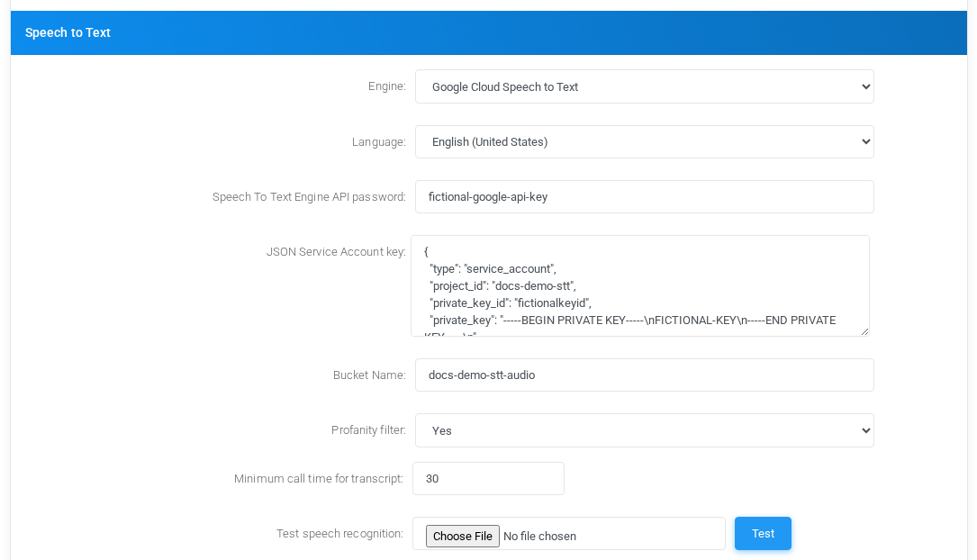Focus the Minimum call time field
The width and height of the screenshot is (977, 560).
coord(488,478)
